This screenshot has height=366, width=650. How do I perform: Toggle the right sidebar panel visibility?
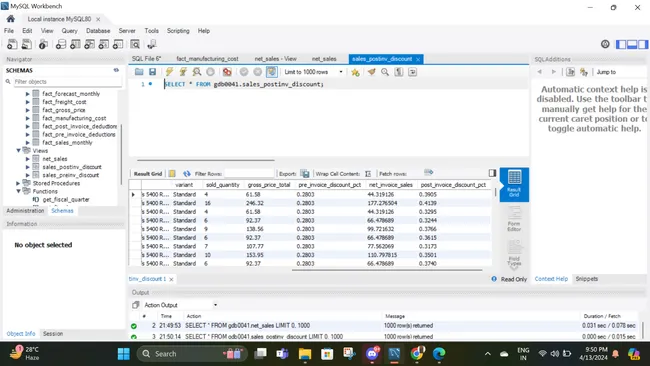click(x=643, y=44)
